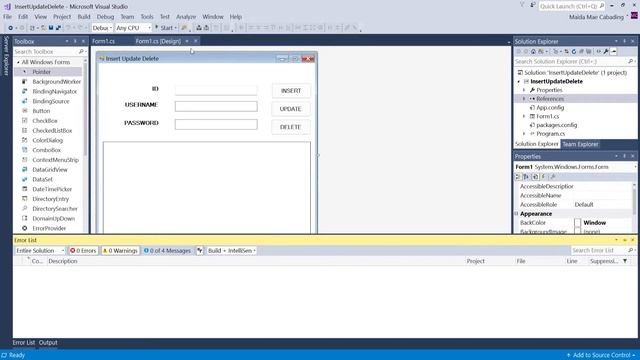The height and width of the screenshot is (360, 640).
Task: Expand the Program.cs node in Solution Explorer
Action: 524,134
